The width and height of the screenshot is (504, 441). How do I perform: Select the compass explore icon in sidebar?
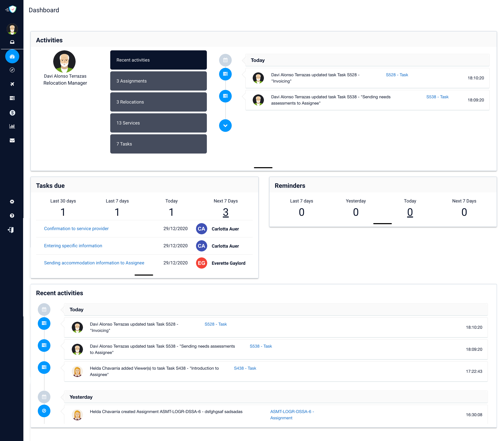click(x=12, y=70)
